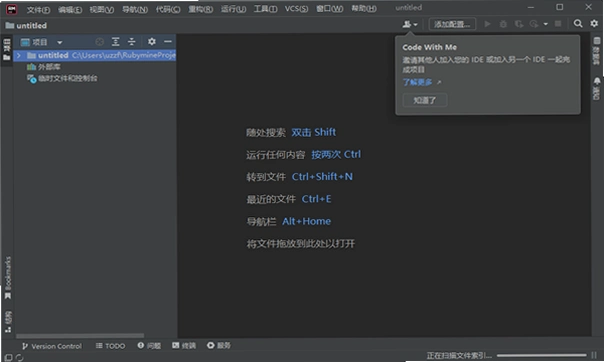Click the Code With Me popup title
This screenshot has width=604, height=362.
[x=430, y=47]
